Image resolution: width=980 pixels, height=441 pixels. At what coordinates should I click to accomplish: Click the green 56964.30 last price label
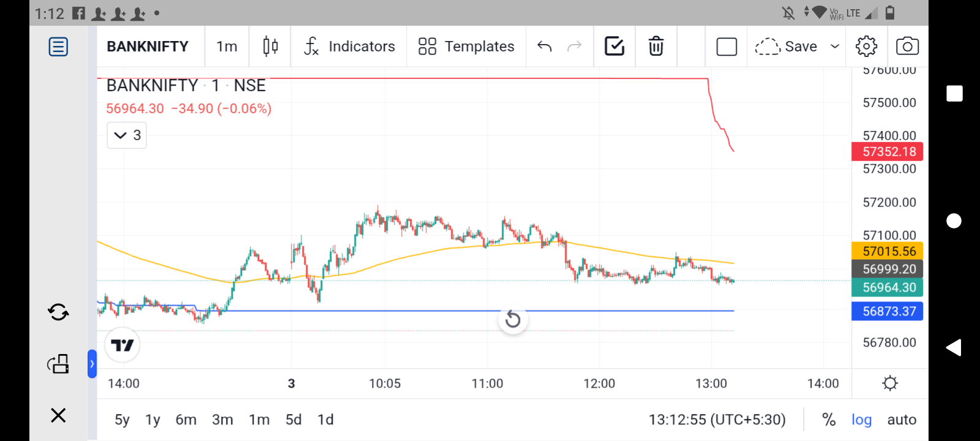888,287
